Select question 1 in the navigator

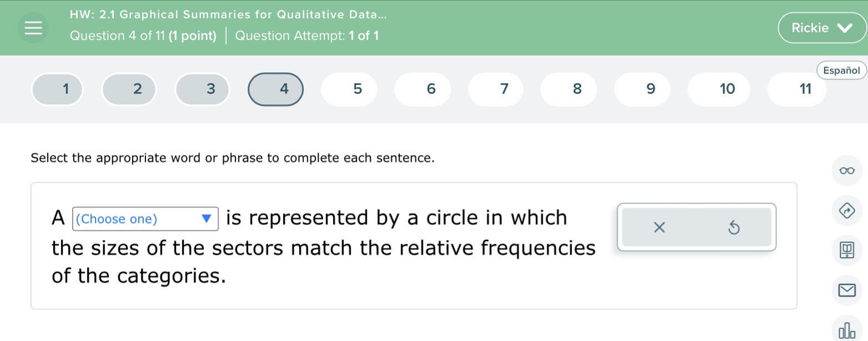point(57,89)
